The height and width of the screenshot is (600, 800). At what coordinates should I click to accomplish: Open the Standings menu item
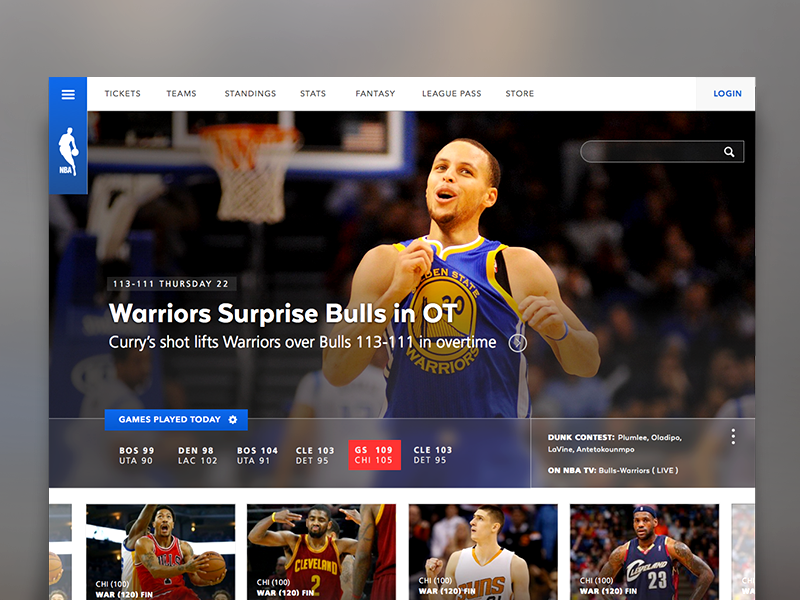(x=250, y=93)
